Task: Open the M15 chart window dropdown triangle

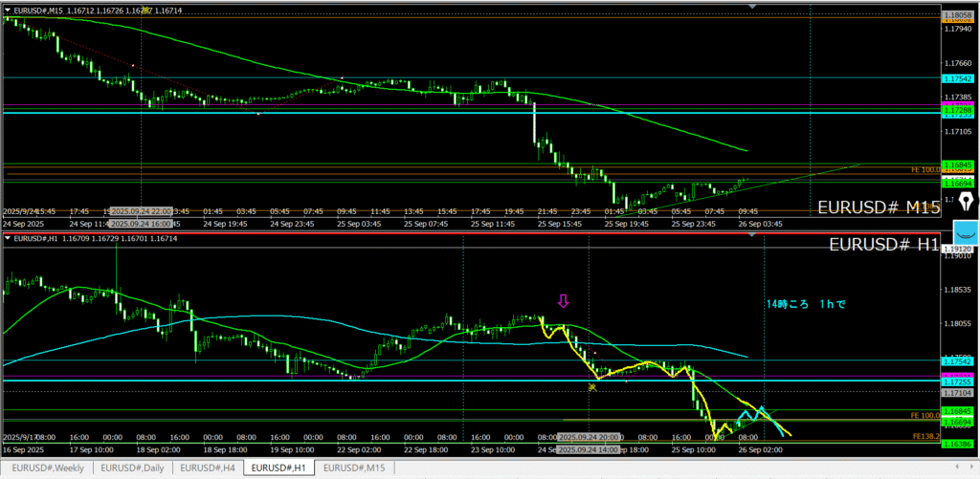Action: pos(8,10)
